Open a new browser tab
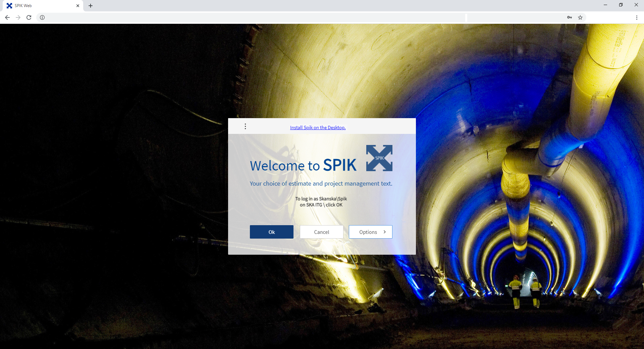 click(x=91, y=6)
